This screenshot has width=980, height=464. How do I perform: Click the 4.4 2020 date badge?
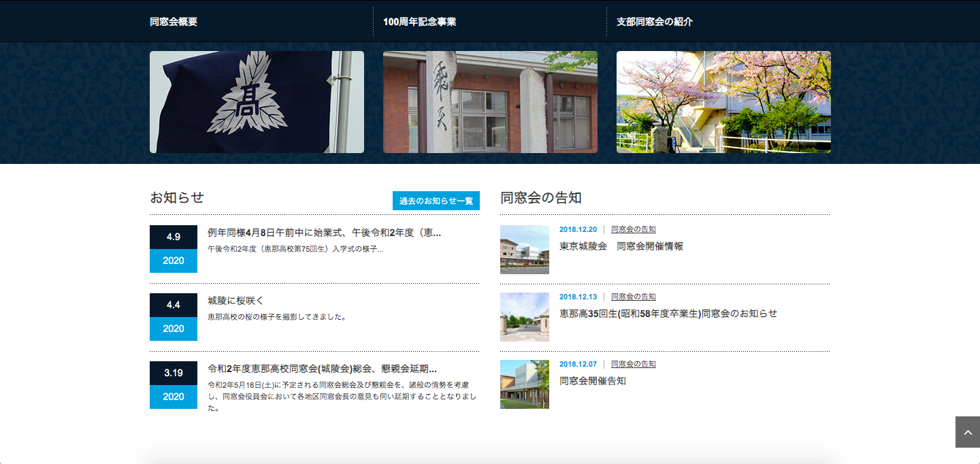coord(174,317)
